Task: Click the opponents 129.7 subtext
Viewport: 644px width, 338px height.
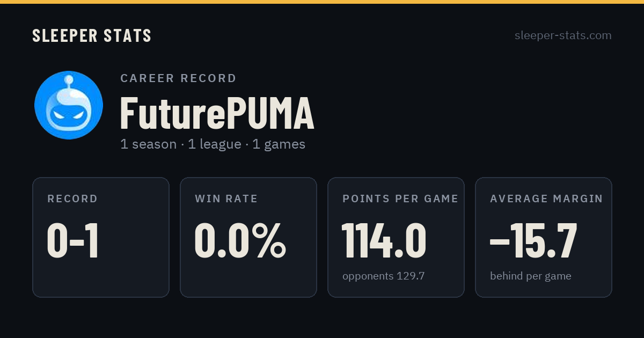Action: point(384,276)
